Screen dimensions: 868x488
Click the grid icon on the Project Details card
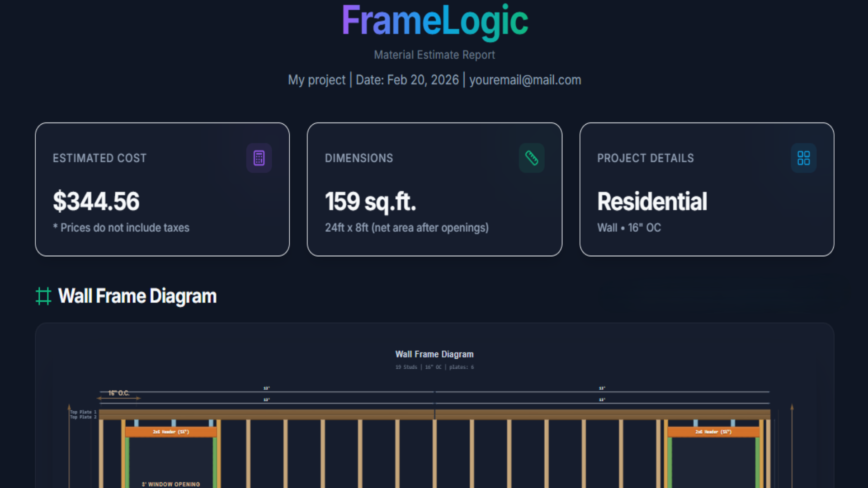pyautogui.click(x=804, y=158)
